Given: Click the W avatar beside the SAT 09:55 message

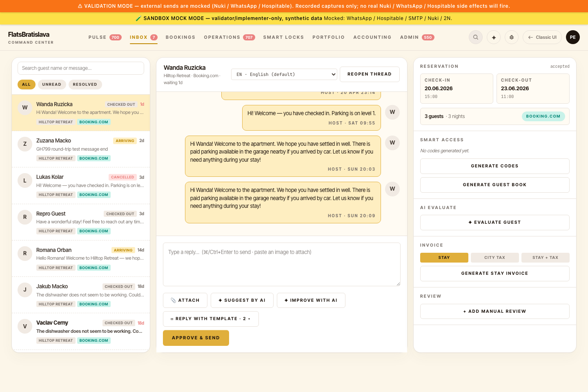Looking at the screenshot, I should pyautogui.click(x=392, y=112).
